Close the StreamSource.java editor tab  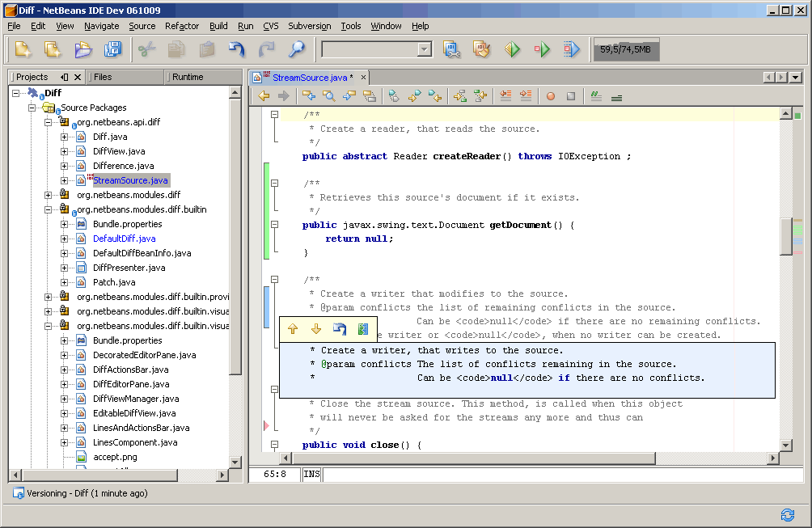click(363, 77)
